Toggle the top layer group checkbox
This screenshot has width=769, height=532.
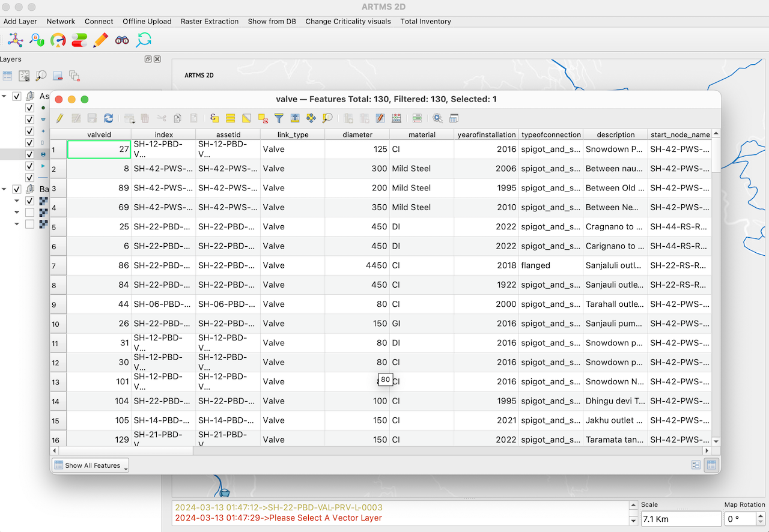click(x=17, y=96)
